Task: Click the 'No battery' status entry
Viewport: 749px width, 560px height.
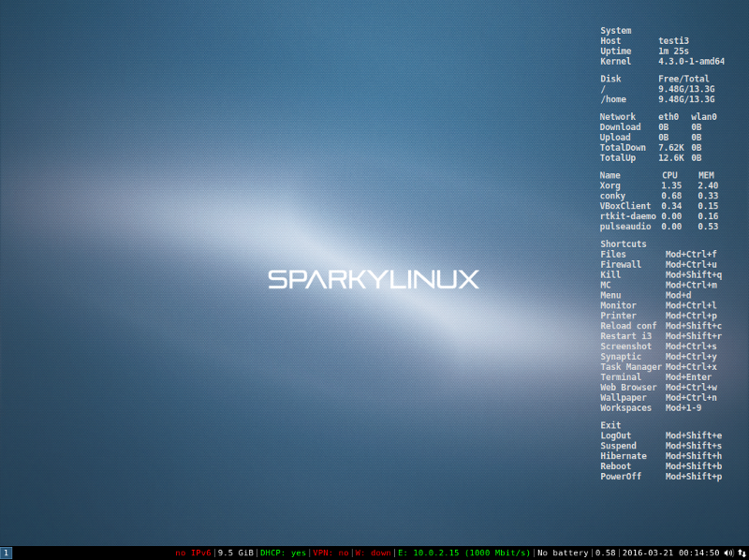Action: click(x=563, y=553)
